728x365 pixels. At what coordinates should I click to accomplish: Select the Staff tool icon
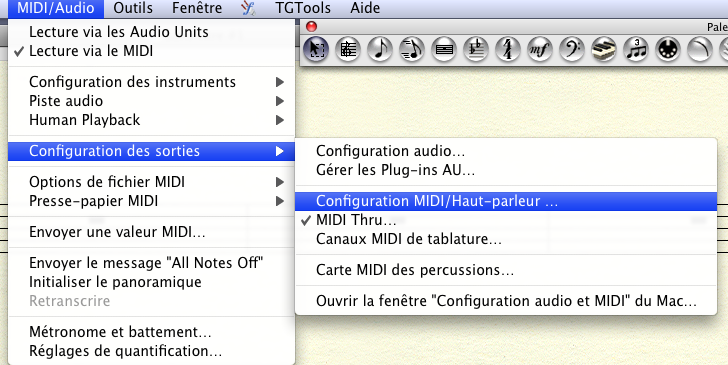pos(348,49)
